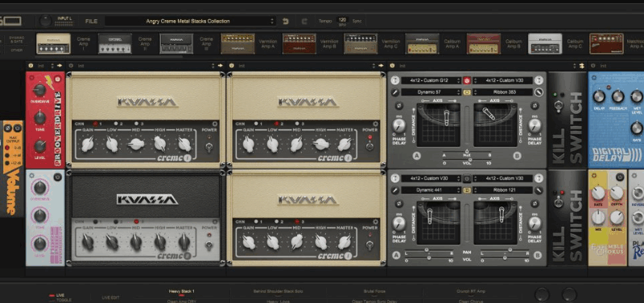
Task: Toggle the tempo Sync option
Action: tap(357, 22)
